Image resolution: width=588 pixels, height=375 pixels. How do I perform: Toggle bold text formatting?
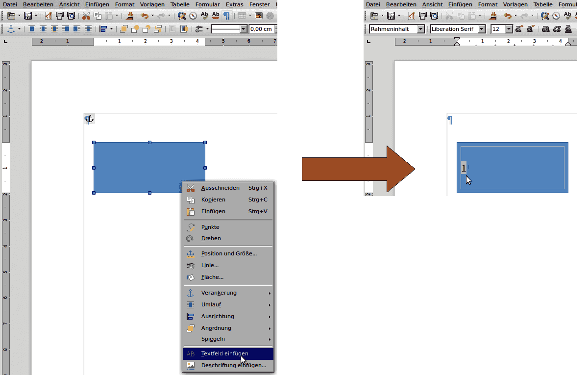click(x=545, y=29)
